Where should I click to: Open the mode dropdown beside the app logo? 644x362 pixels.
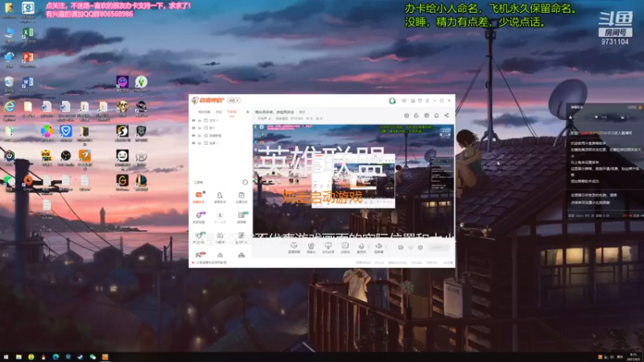coord(233,101)
